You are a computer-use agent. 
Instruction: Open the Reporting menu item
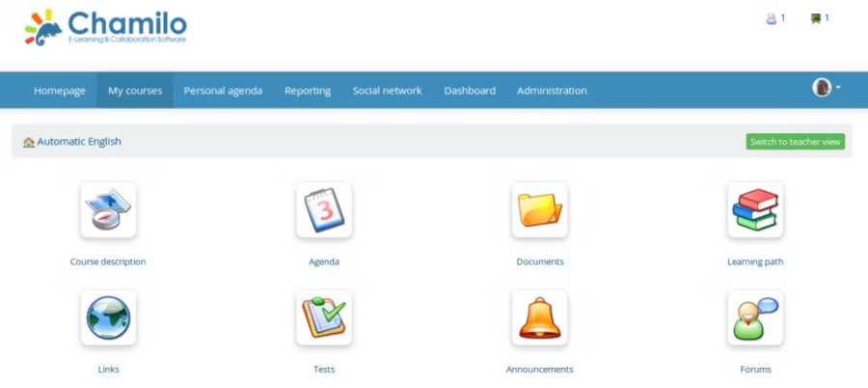[x=308, y=91]
